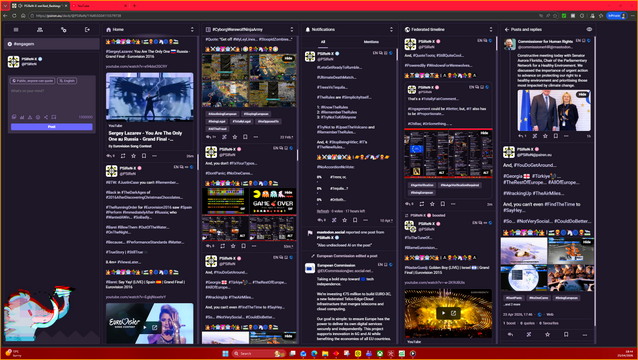This screenshot has height=360, width=638.
Task: Click the Windows Start button
Action: pos(225,353)
